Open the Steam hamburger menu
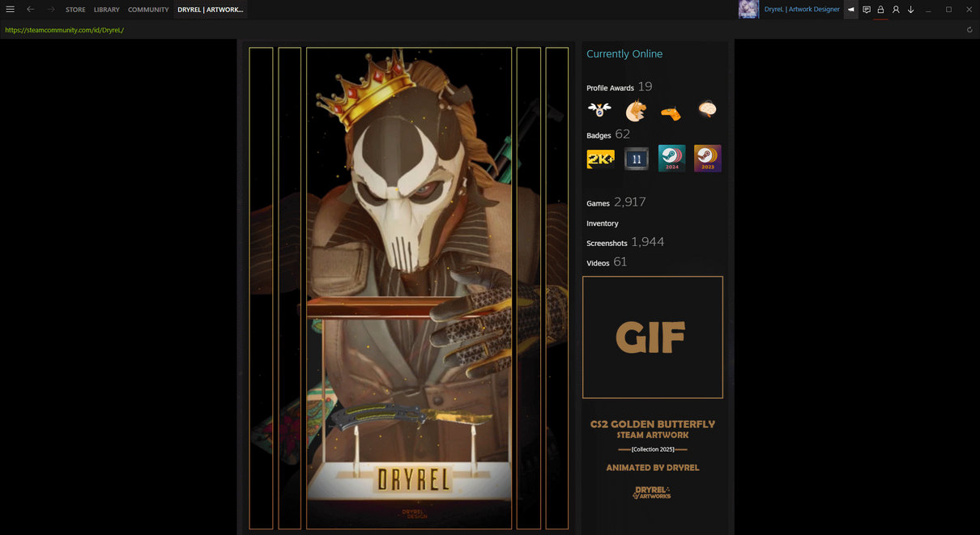Viewport: 980px width, 535px height. [11, 10]
